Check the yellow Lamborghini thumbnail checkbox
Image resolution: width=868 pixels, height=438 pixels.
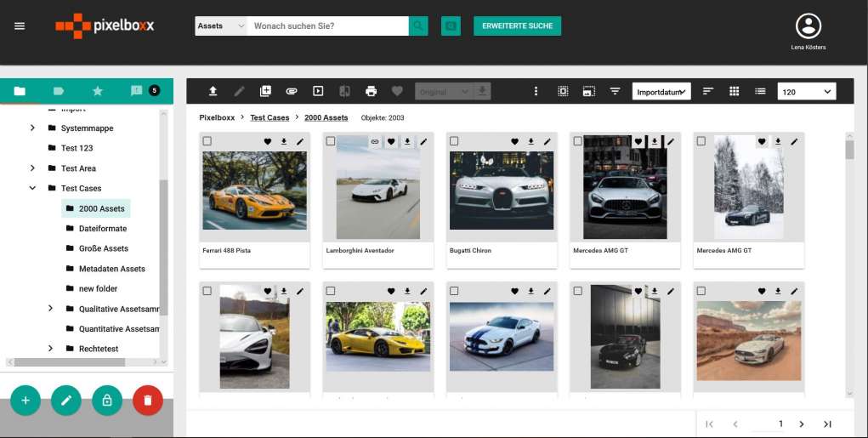point(331,291)
